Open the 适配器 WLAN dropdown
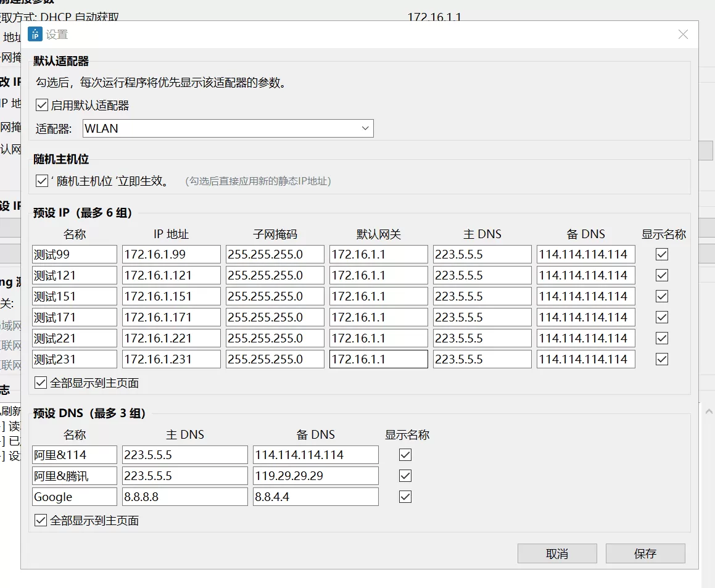715x588 pixels. (x=228, y=128)
